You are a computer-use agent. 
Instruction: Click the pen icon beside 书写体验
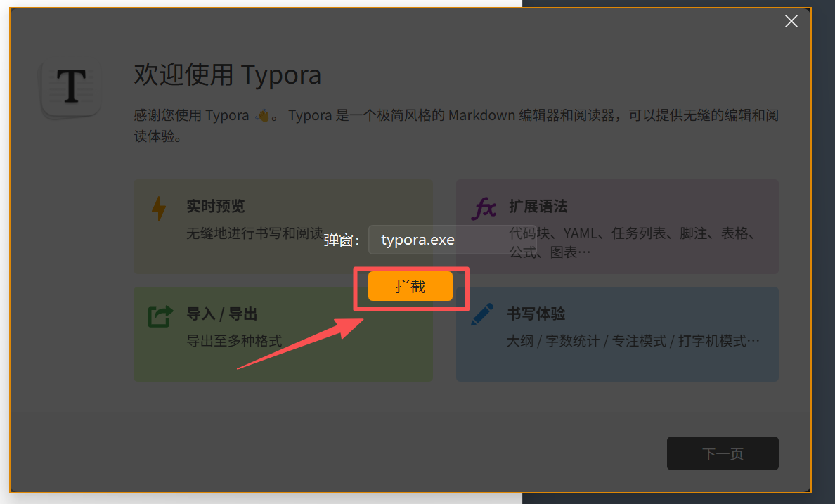(482, 314)
